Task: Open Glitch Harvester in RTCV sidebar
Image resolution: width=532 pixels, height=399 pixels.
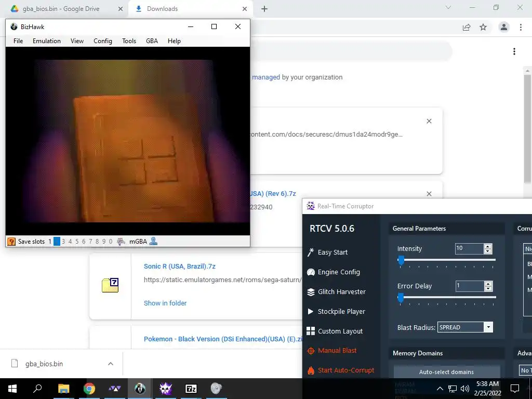Action: click(336, 292)
